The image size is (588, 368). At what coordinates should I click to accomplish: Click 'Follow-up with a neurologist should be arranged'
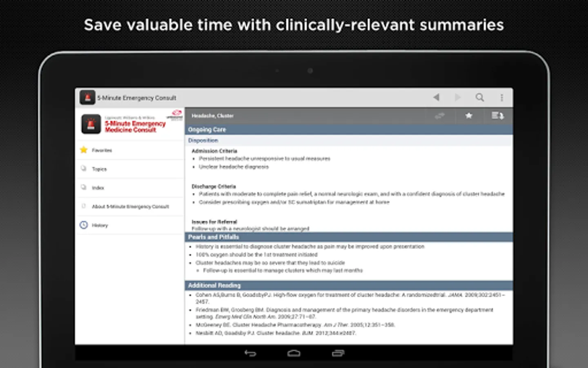(x=250, y=229)
